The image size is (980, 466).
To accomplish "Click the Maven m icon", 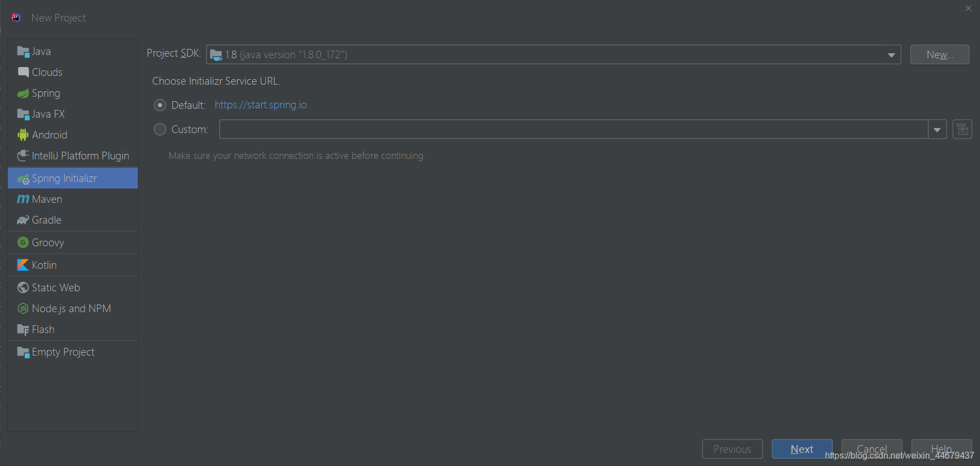I will coord(23,199).
